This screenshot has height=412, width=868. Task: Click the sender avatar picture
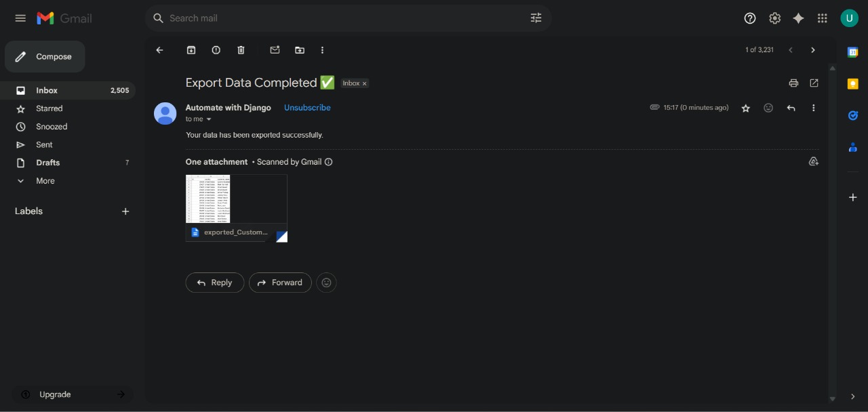point(165,113)
